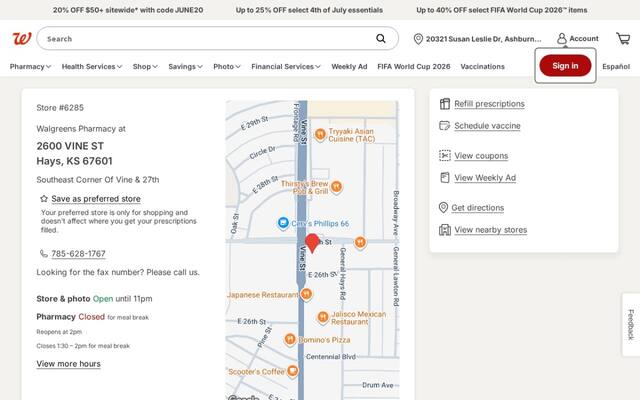The height and width of the screenshot is (400, 640).
Task: Click the Domino's Pizza map marker
Action: [x=290, y=339]
